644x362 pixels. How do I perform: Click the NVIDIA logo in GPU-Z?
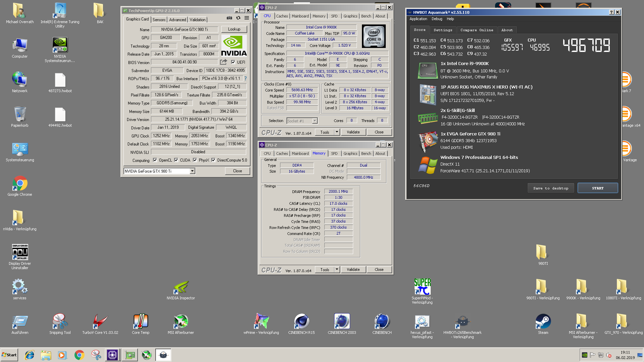tap(234, 46)
